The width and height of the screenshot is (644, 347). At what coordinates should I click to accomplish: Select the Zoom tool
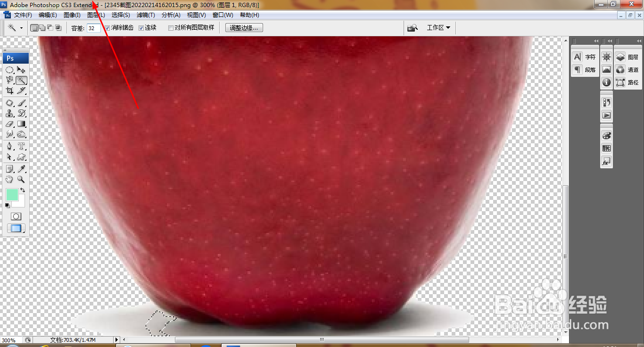tap(21, 180)
